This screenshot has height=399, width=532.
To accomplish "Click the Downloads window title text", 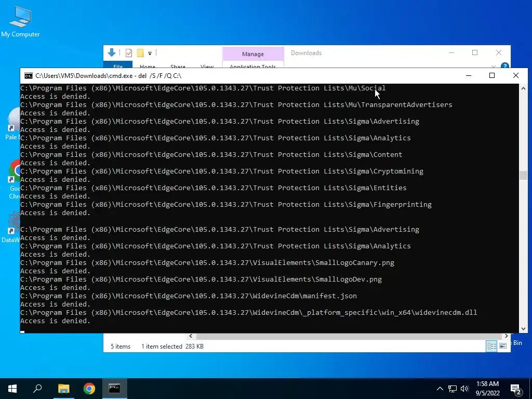I will 306,53.
